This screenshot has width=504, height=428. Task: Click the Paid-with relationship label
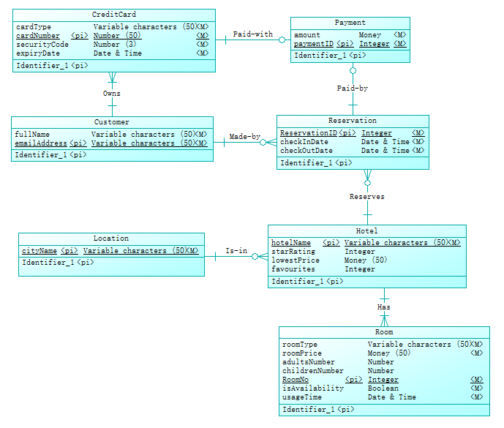[252, 34]
